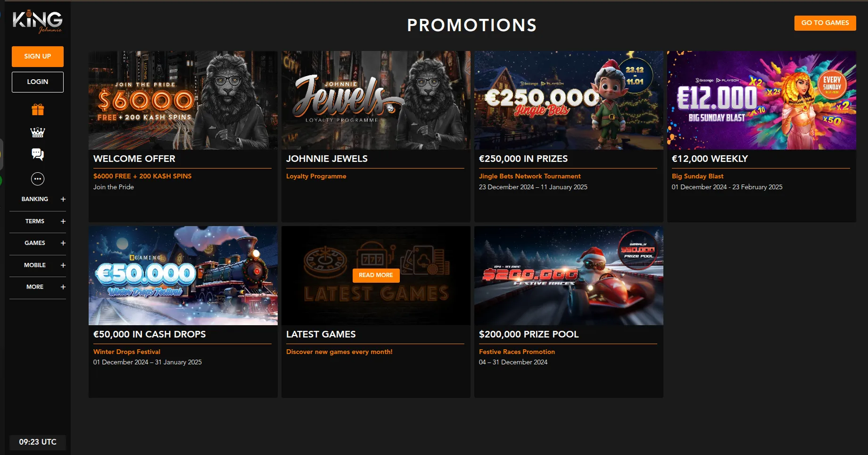Viewport: 868px width, 455px height.
Task: Open the More sidebar menu item
Action: pos(35,287)
